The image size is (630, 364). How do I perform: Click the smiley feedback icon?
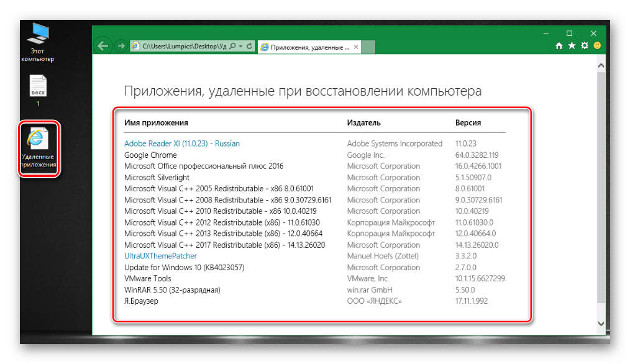click(x=597, y=46)
